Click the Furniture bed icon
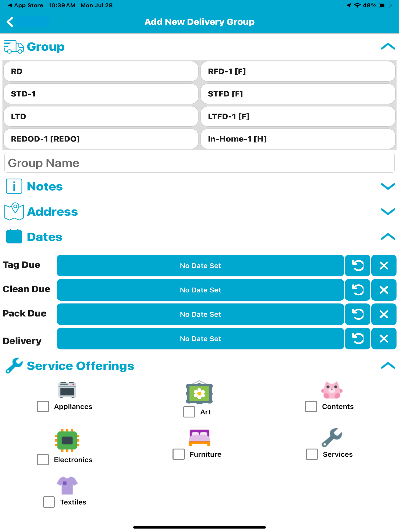The image size is (399, 532). [x=199, y=437]
